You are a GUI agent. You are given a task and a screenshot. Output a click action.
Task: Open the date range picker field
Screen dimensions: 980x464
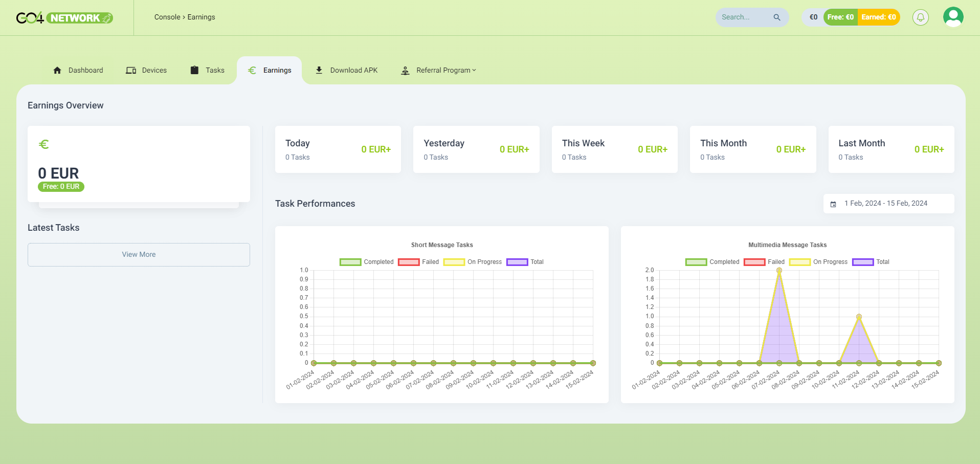coord(888,204)
